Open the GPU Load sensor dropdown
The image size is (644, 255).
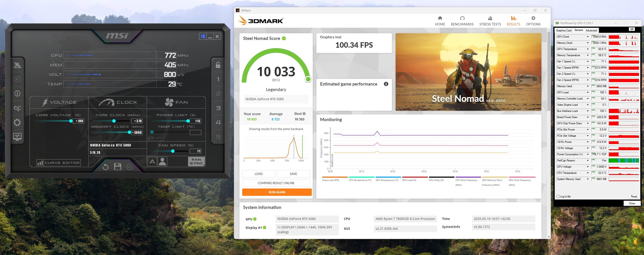tap(588, 92)
